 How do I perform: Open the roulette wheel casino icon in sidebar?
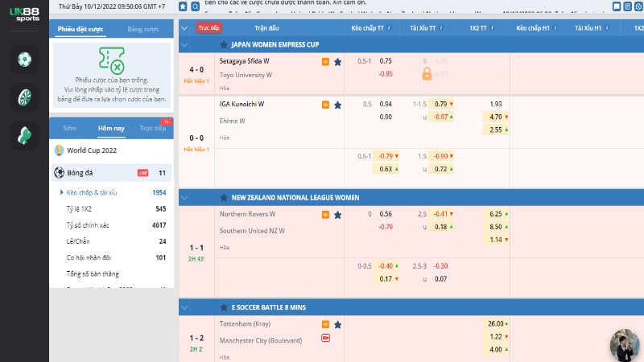pyautogui.click(x=25, y=97)
